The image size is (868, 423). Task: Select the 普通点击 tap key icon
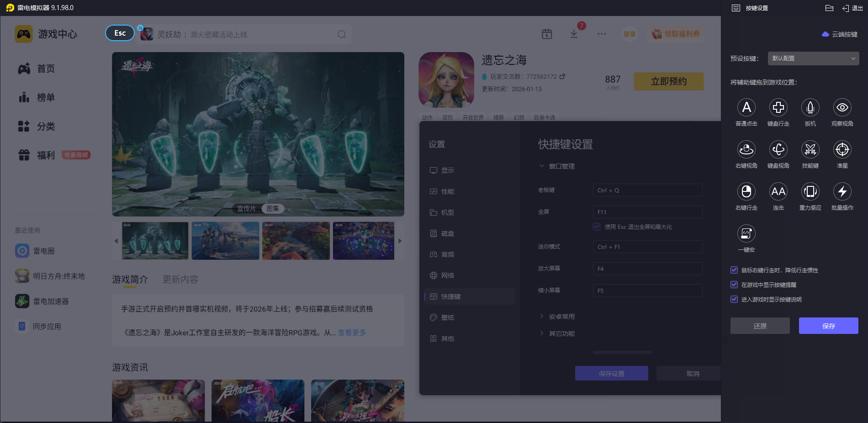point(746,108)
